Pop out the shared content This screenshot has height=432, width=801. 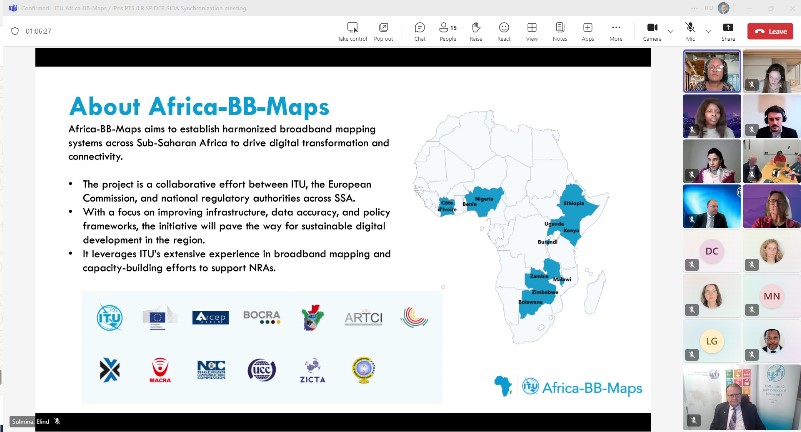[x=383, y=31]
